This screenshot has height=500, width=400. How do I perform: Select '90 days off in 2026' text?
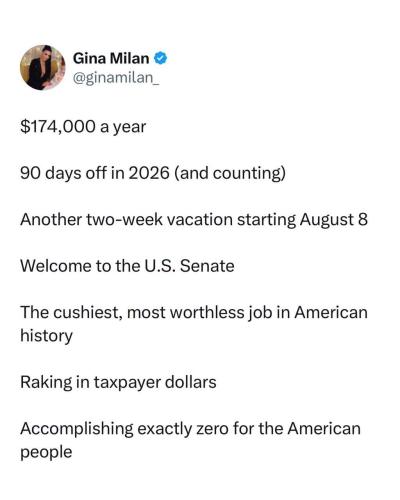(95, 173)
